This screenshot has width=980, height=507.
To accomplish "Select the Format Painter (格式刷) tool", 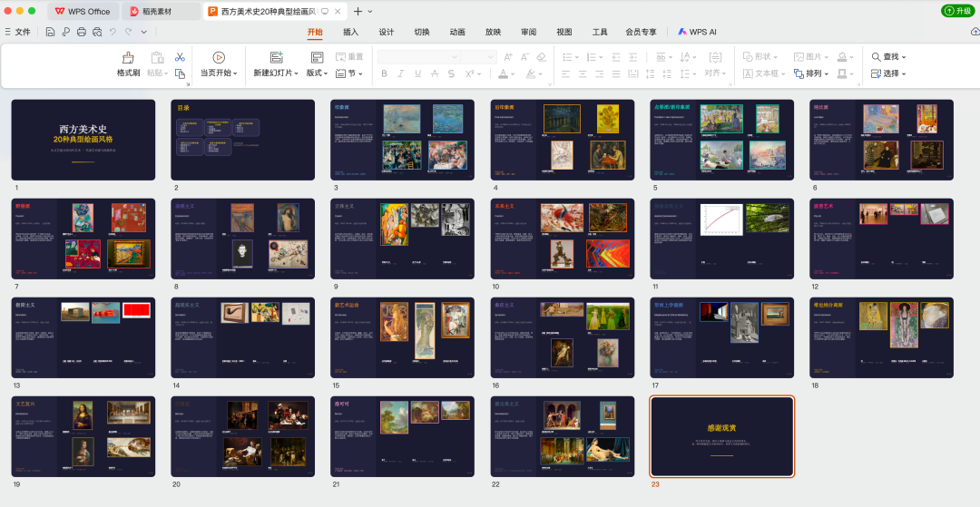I will coord(128,64).
